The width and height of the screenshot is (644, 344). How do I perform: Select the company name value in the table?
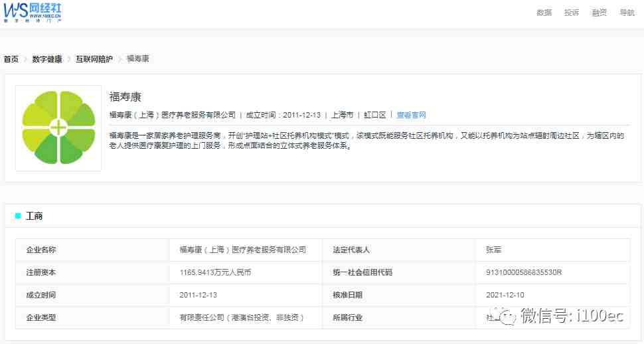[243, 250]
